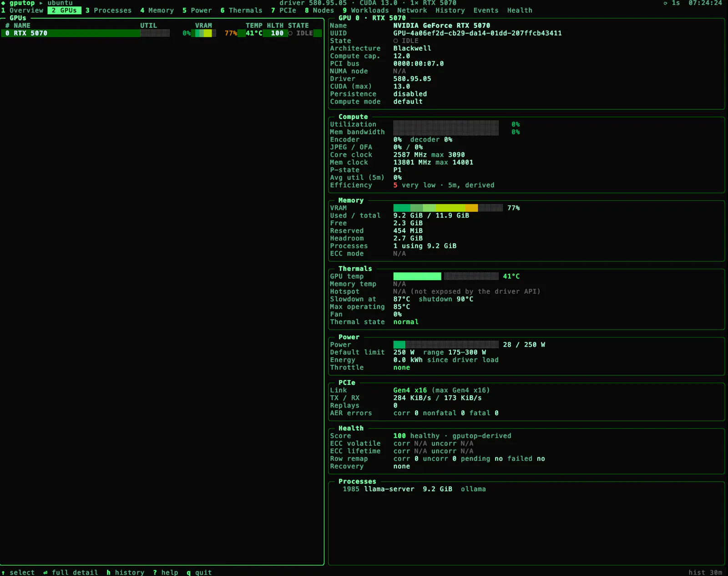Screen dimensions: 728x576
Task: Select the RTX 5070 row in GPU list
Action: [162, 33]
